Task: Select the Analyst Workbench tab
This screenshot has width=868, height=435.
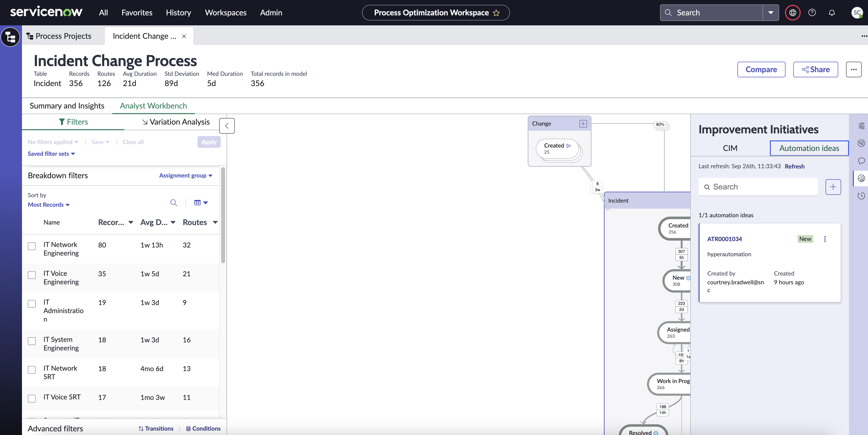Action: (153, 106)
